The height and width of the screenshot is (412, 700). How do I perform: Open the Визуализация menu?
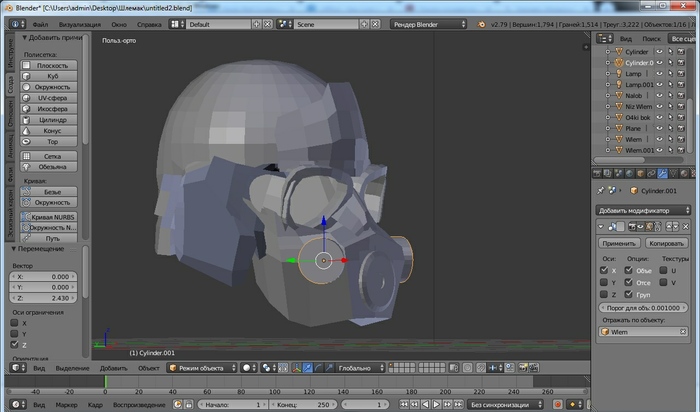tap(80, 22)
